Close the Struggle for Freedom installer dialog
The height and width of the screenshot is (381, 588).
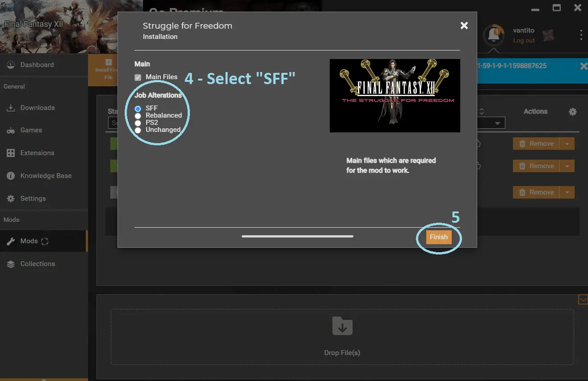464,25
